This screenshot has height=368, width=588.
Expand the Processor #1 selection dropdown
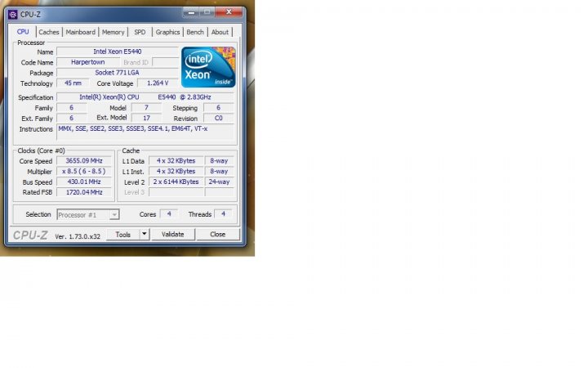(x=114, y=215)
